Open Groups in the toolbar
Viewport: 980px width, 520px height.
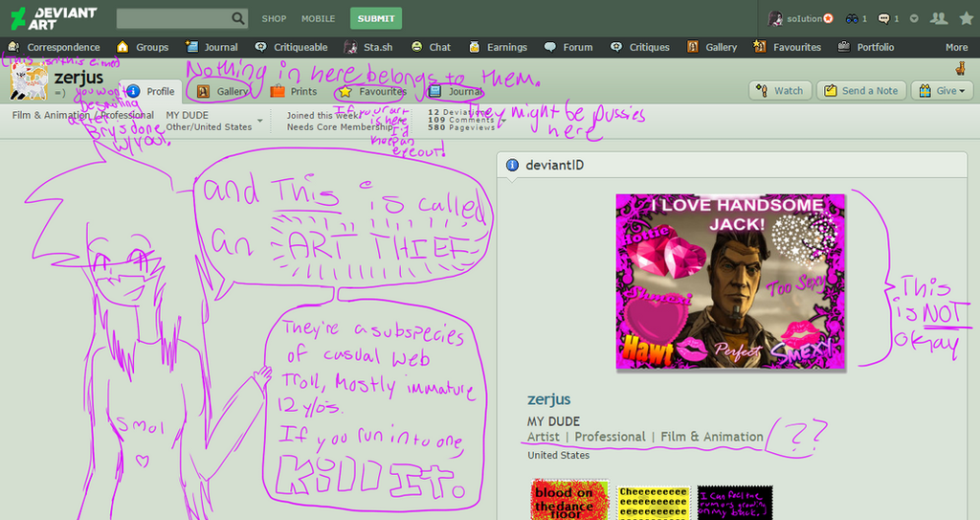(143, 47)
